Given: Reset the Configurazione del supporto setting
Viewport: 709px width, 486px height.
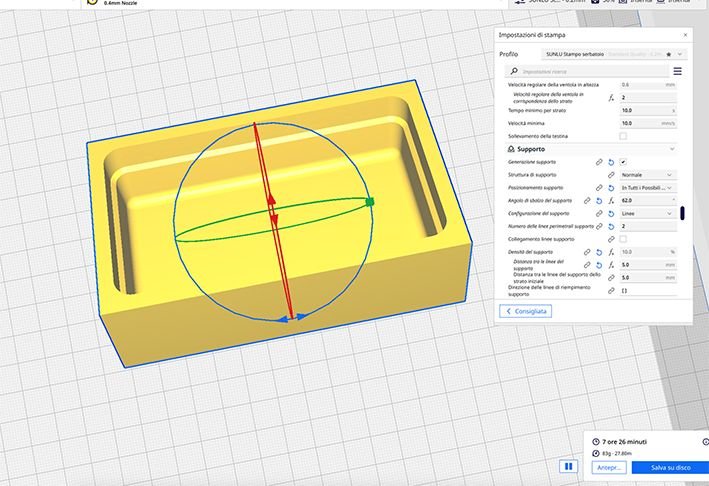Looking at the screenshot, I should coord(611,213).
